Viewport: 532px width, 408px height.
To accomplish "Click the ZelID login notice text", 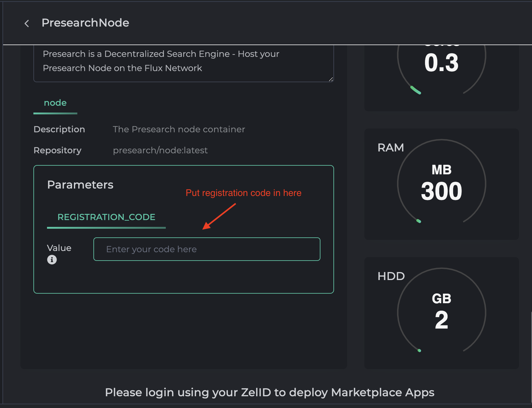I will click(x=270, y=393).
